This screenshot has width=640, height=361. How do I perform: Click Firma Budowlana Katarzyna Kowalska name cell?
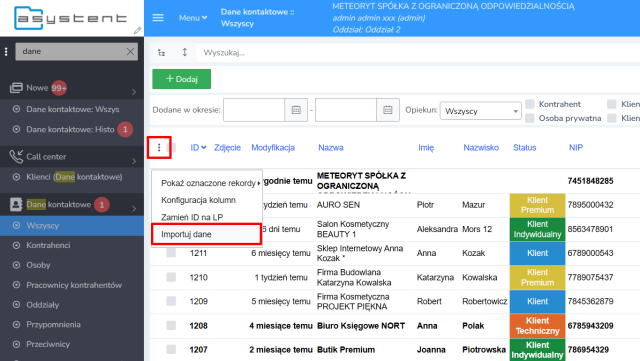pyautogui.click(x=354, y=277)
